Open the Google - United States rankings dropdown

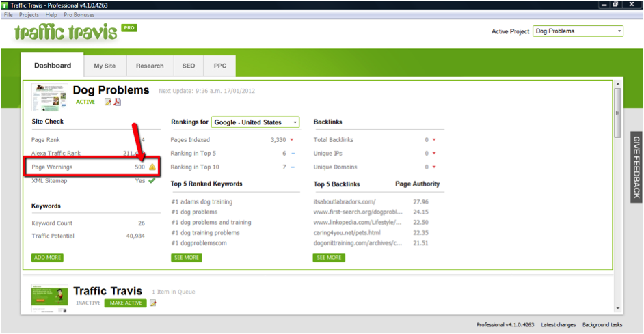256,122
